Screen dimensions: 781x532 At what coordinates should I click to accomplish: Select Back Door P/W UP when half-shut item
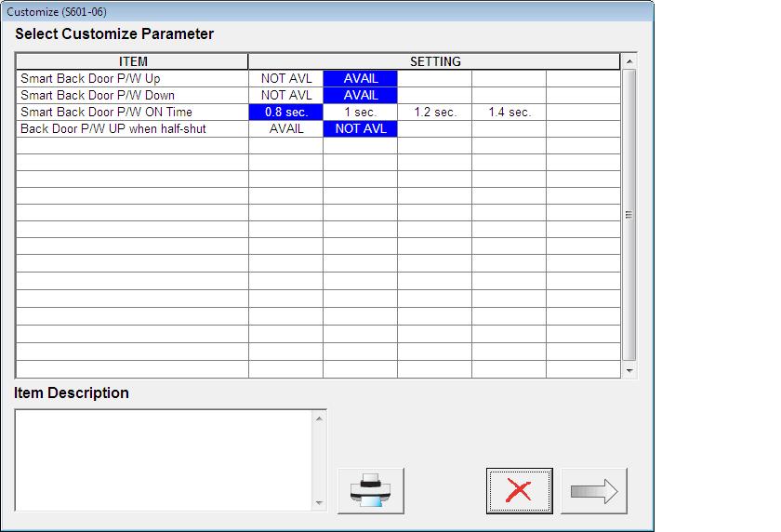click(x=132, y=129)
